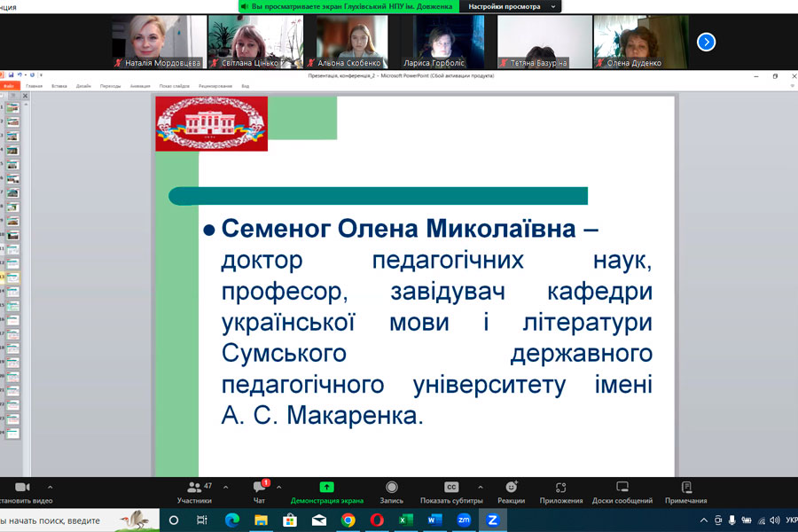Click the Undo icon in PowerPoint toolbar

(20, 74)
